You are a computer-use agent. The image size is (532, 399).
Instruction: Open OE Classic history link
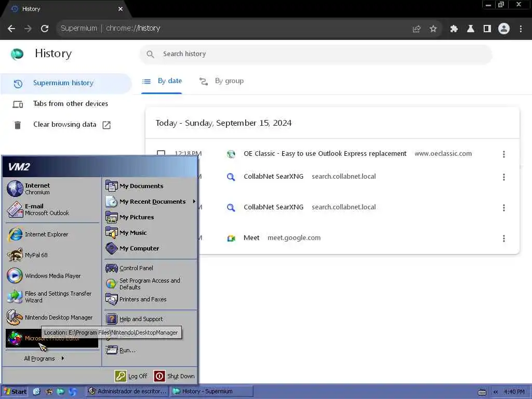point(325,154)
